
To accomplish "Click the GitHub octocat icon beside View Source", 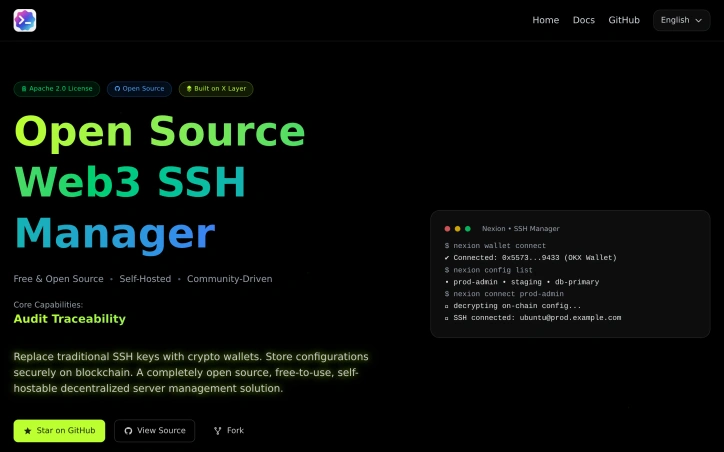I will (x=128, y=431).
